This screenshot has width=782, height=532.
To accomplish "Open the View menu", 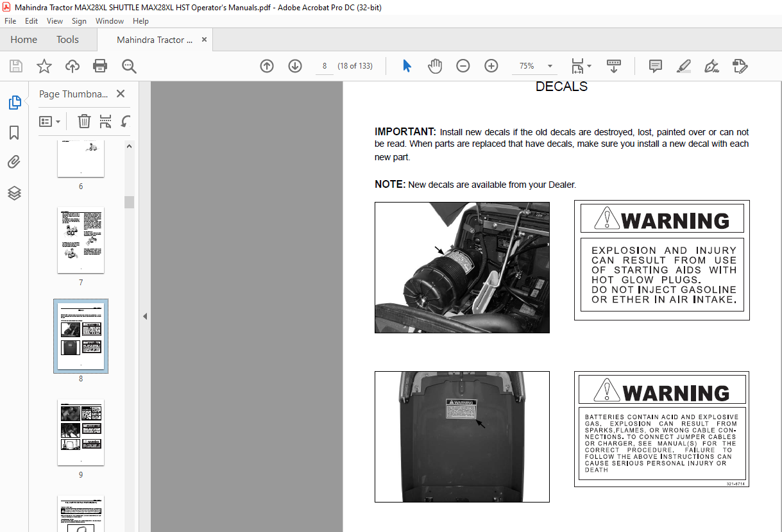I will [55, 21].
